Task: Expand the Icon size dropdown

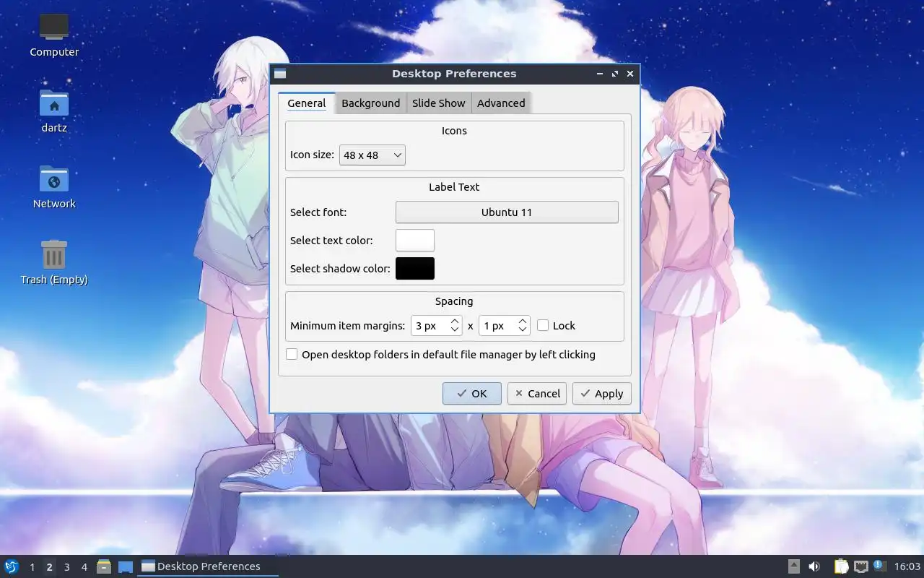Action: tap(372, 155)
